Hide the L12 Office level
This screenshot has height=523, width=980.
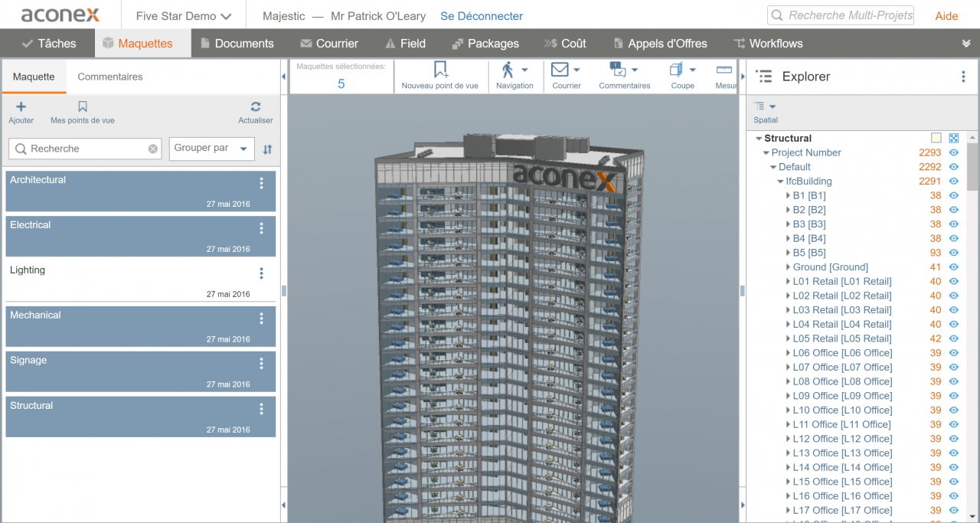tap(954, 439)
